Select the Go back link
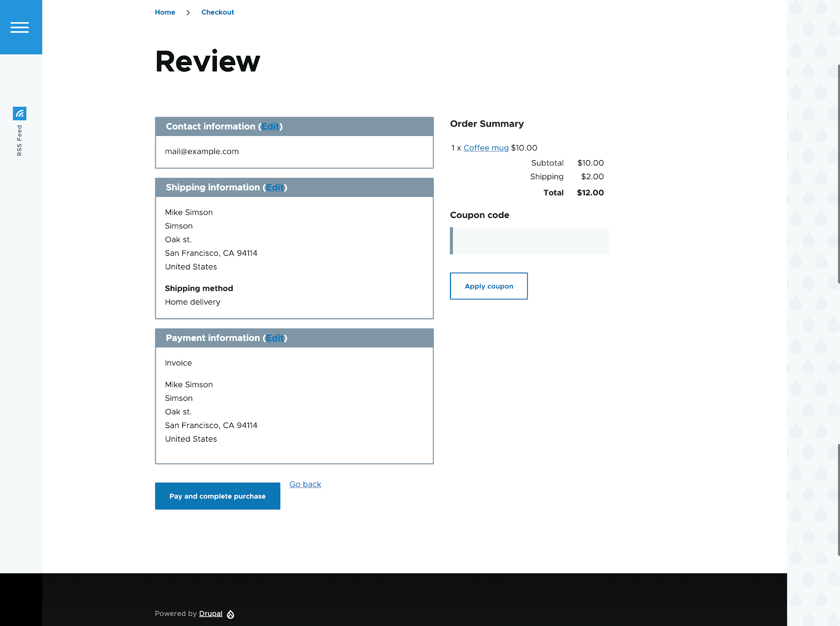 pyautogui.click(x=305, y=484)
